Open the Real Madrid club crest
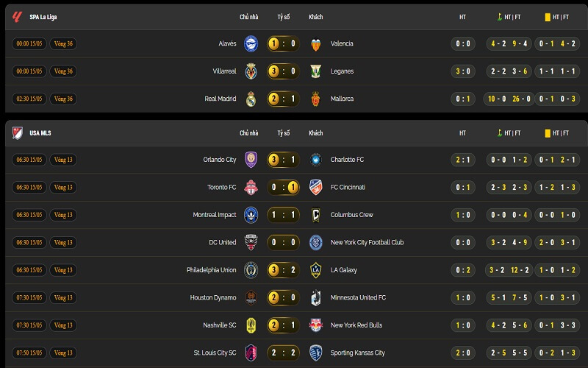588x368 pixels. [251, 99]
